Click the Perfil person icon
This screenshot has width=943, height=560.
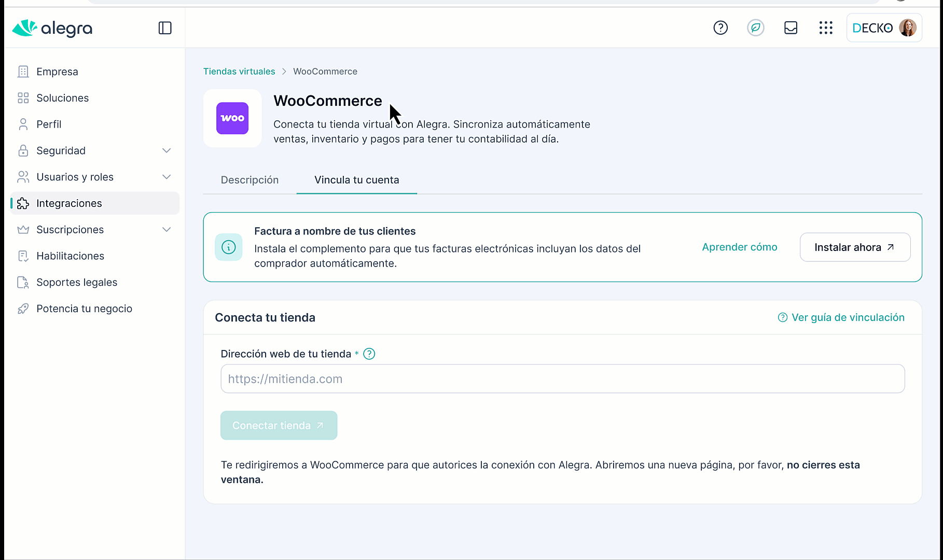23,124
